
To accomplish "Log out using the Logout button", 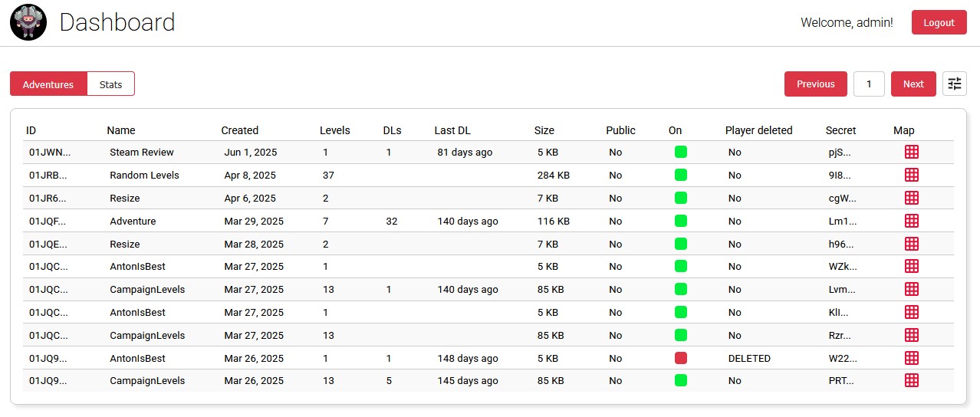I will pyautogui.click(x=939, y=22).
